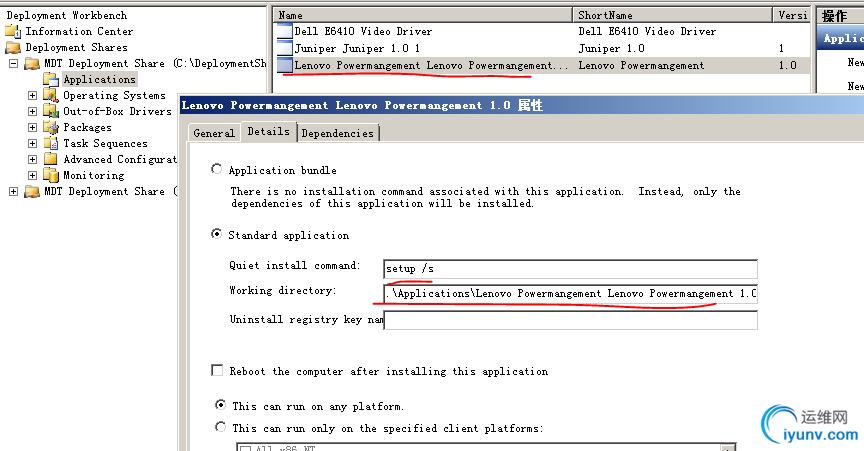Click the Applications header in actions pane
Screen dimensions: 864x451
pyautogui.click(x=840, y=39)
